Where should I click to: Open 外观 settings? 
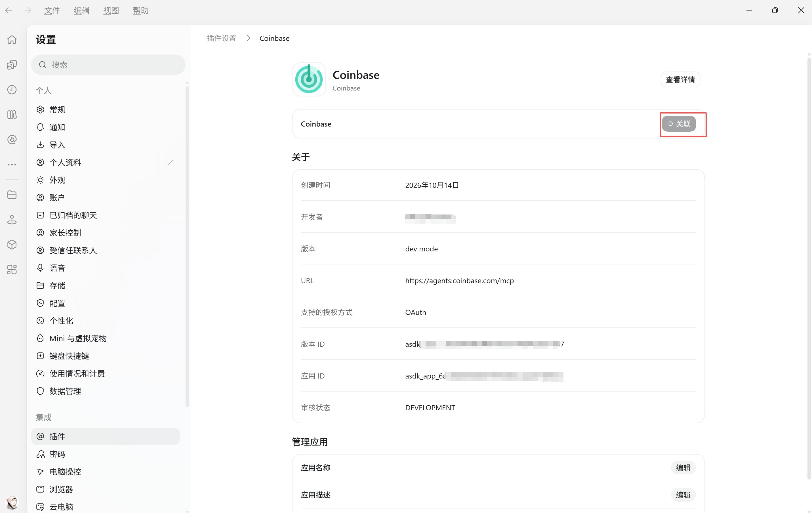coord(106,180)
